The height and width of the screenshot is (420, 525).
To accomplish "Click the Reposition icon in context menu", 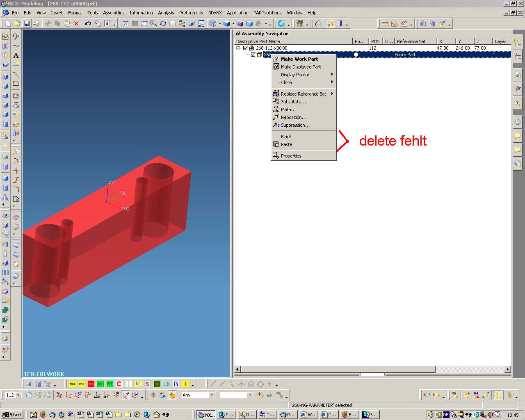I will [x=276, y=117].
